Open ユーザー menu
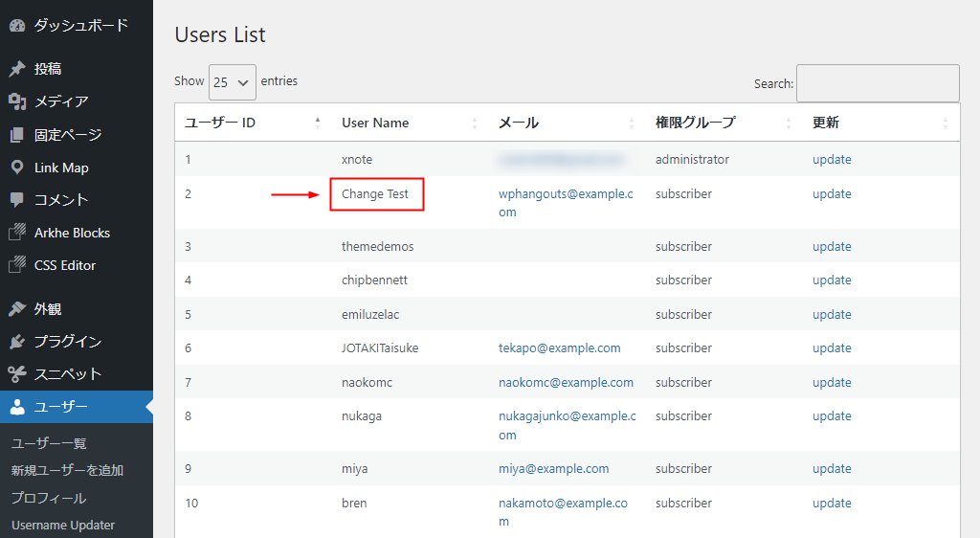This screenshot has width=980, height=538. (x=77, y=407)
